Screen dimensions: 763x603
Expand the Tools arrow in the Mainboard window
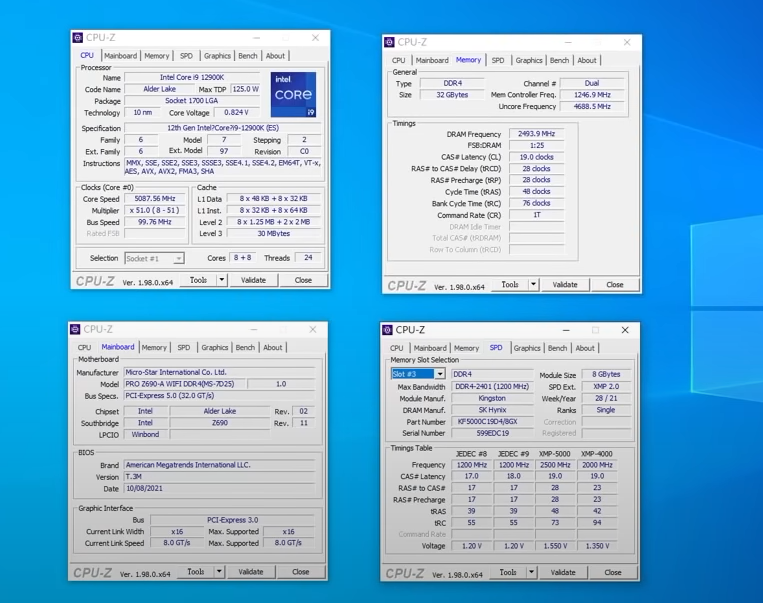[219, 571]
